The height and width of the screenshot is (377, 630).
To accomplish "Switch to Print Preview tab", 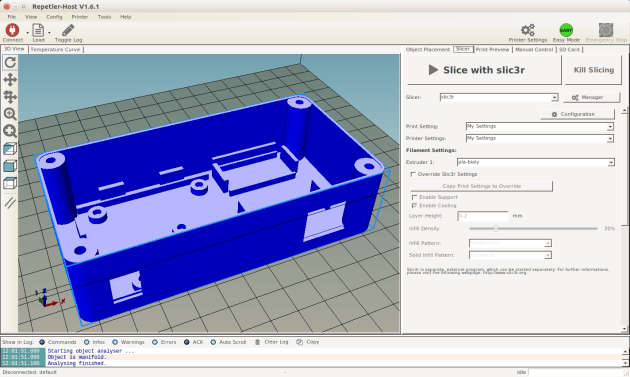I will coord(492,49).
